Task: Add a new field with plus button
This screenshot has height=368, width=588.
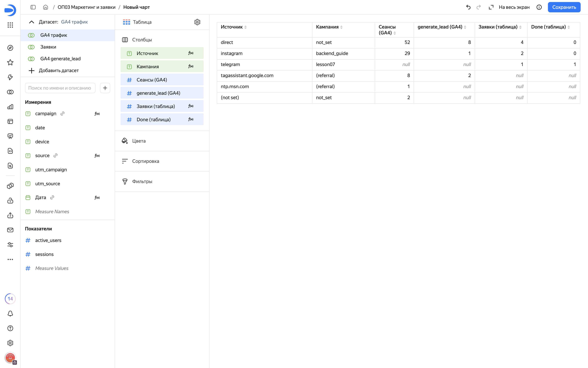Action: pyautogui.click(x=105, y=88)
